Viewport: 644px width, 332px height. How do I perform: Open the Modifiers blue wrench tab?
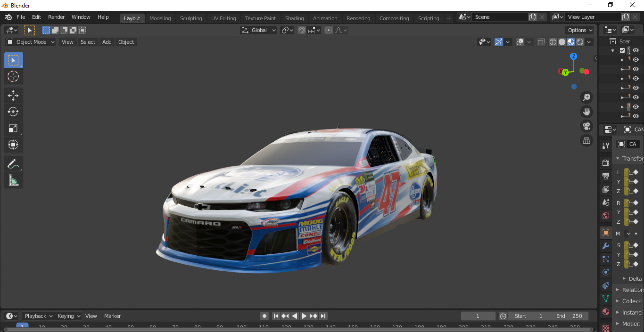[606, 246]
